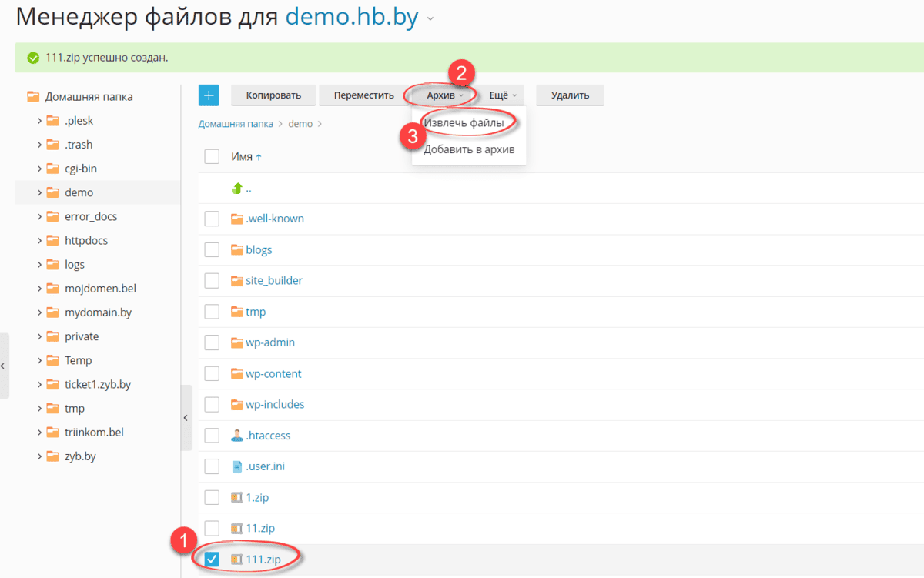Click the site_builder folder icon
This screenshot has width=924, height=578.
237,281
